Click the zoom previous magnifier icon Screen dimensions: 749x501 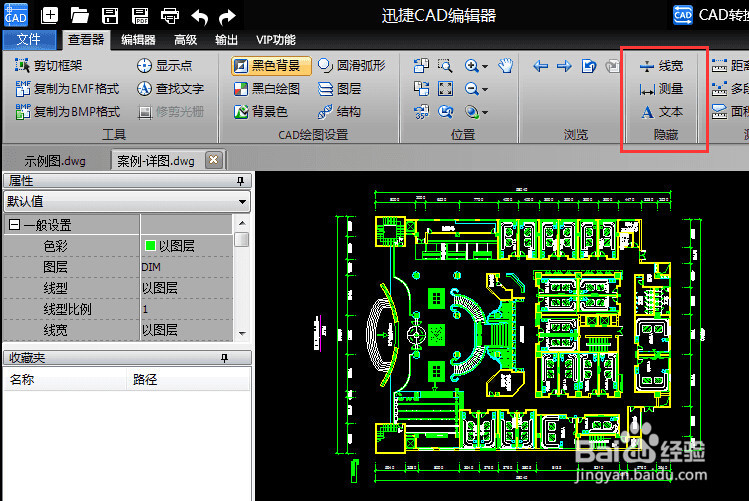tap(445, 112)
